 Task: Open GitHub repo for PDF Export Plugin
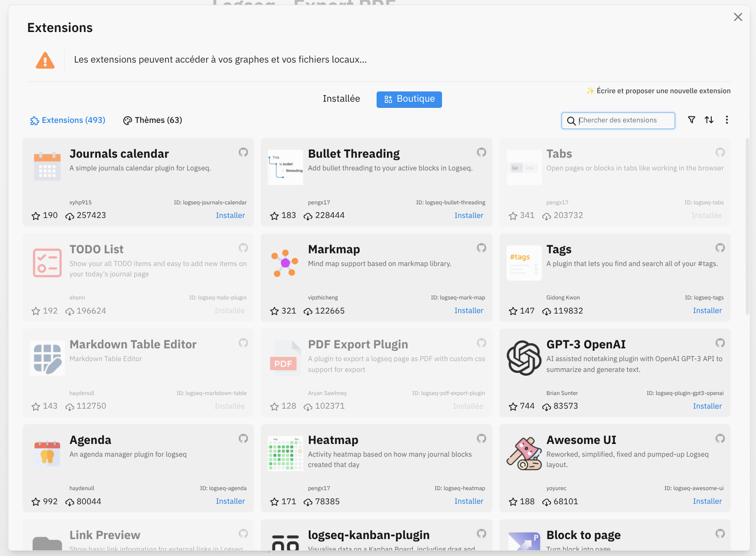pyautogui.click(x=482, y=343)
